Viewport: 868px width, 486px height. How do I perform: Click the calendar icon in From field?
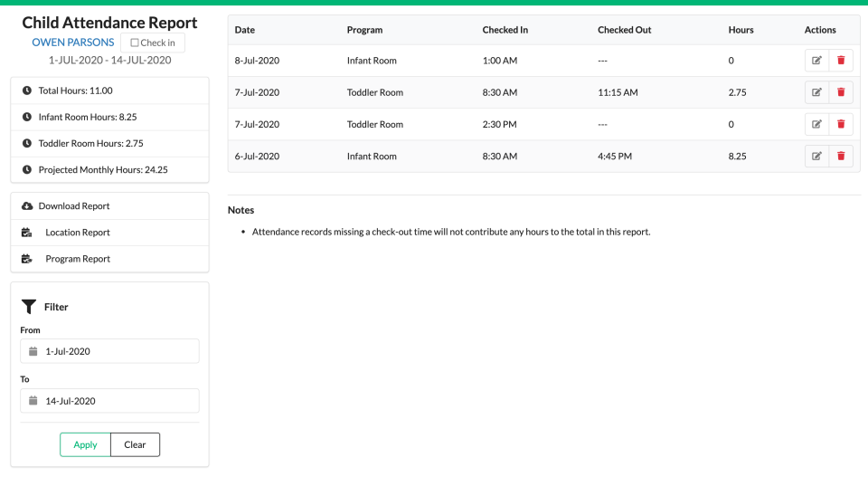point(33,351)
